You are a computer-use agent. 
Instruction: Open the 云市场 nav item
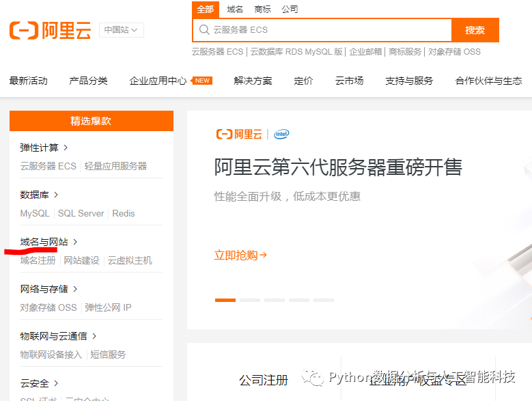tap(349, 81)
